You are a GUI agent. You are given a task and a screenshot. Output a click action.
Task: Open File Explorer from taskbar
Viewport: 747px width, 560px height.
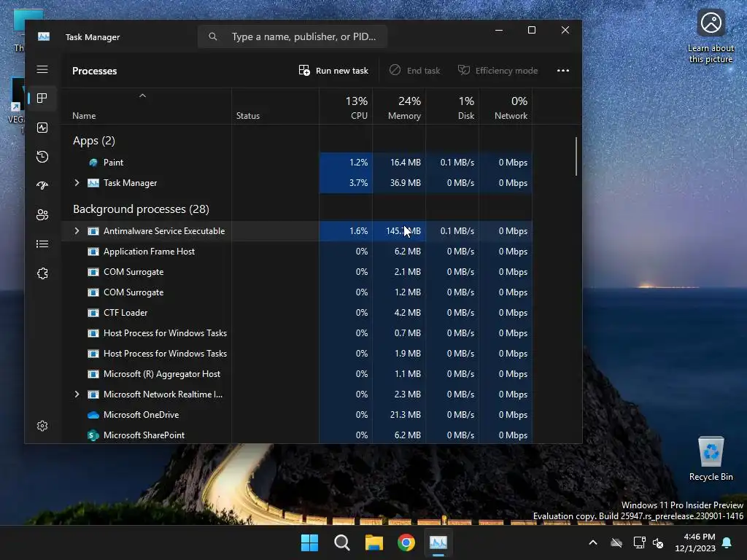tap(374, 542)
